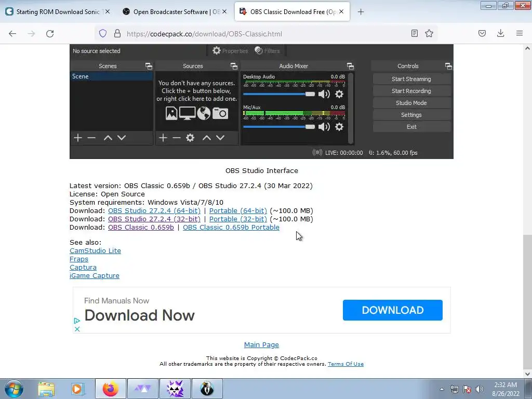Open the Fraps link

pyautogui.click(x=79, y=259)
